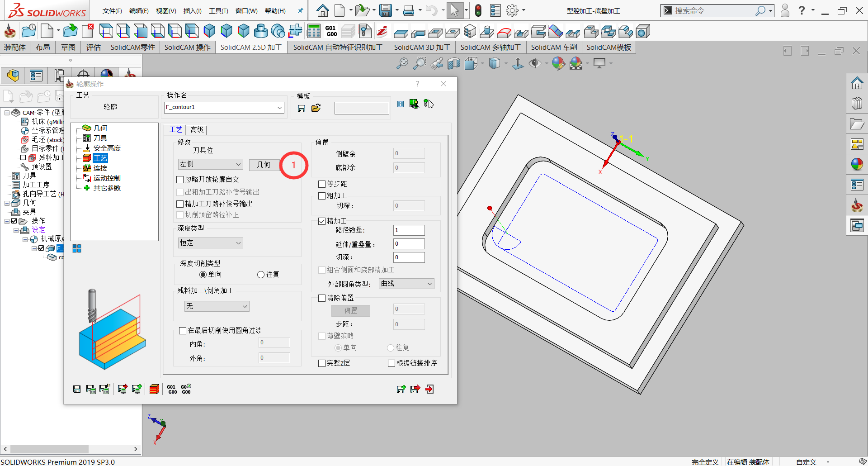Check the 根据链接排序 checkbox
The image size is (868, 466).
(x=392, y=363)
